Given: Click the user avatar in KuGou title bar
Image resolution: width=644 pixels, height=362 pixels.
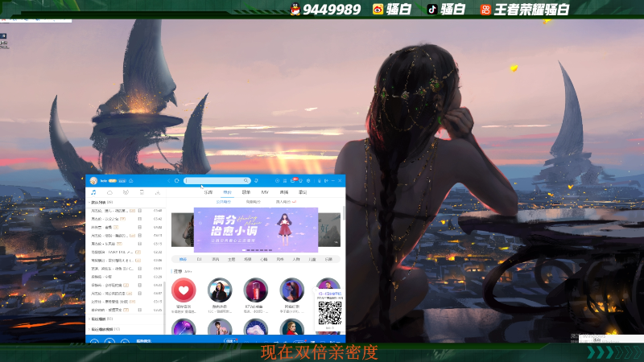Looking at the screenshot, I should 93,180.
